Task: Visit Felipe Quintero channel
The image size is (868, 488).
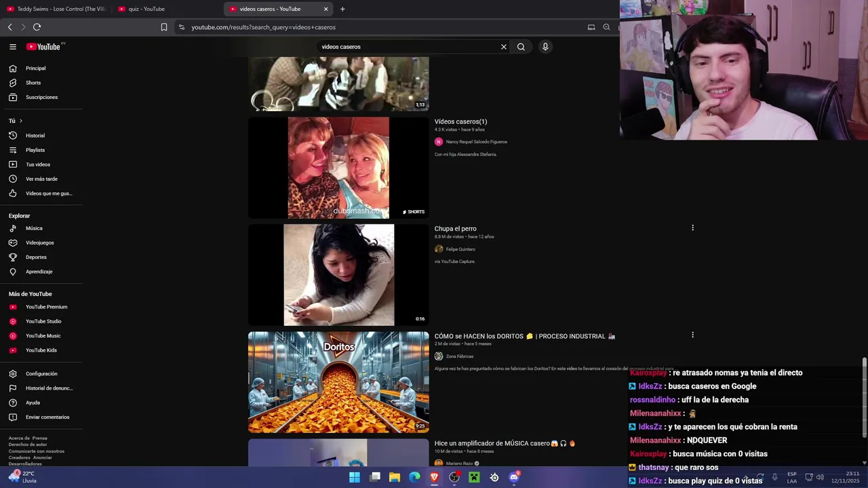Action: (460, 249)
